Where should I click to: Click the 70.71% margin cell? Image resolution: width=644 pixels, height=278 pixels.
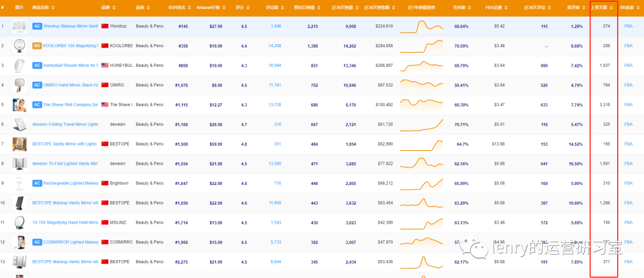point(461,125)
